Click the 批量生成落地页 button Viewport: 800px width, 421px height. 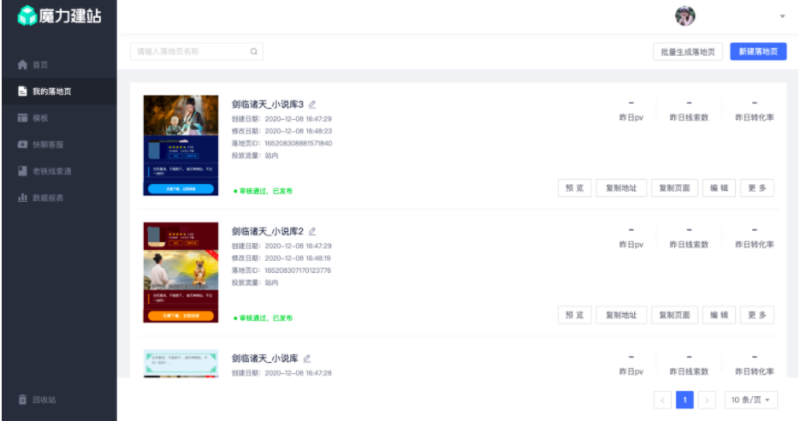pos(688,52)
